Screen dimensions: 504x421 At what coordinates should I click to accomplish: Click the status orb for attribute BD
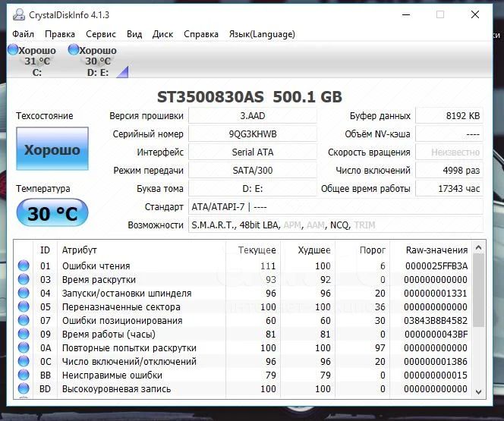tap(24, 388)
